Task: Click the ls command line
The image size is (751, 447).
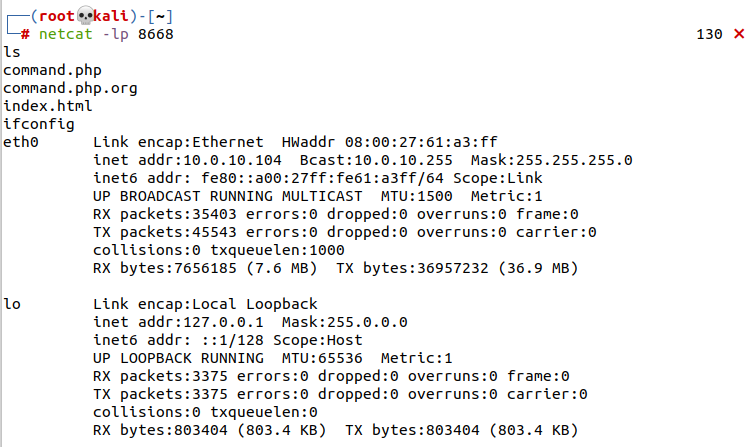Action: [12, 52]
